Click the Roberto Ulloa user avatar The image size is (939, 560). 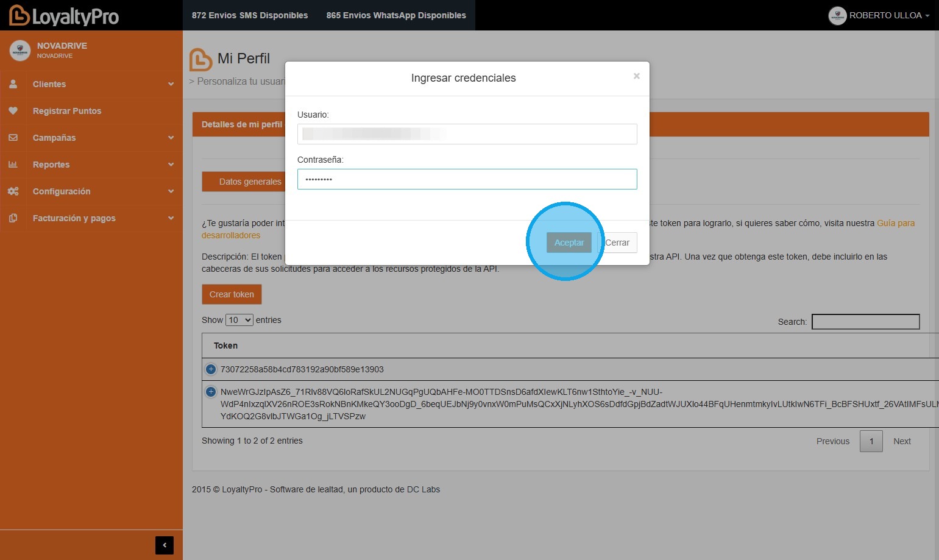pyautogui.click(x=837, y=16)
